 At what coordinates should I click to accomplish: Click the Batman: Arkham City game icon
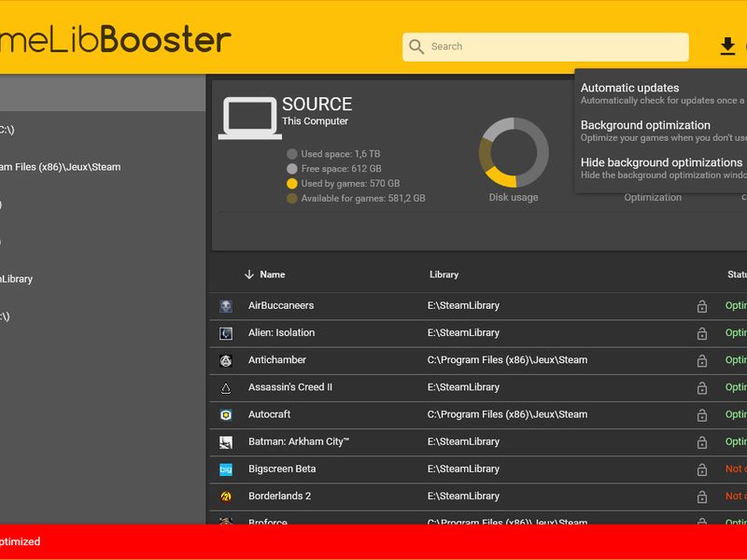click(x=226, y=442)
